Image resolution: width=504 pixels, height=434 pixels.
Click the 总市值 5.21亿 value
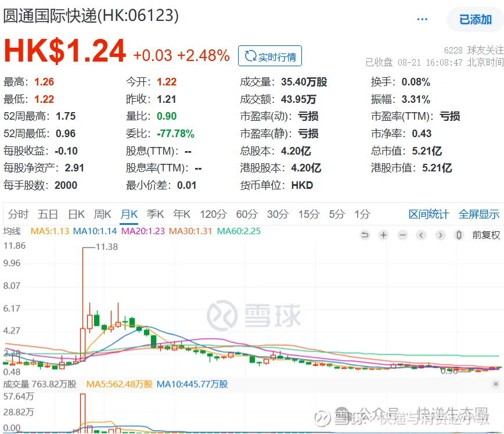(427, 151)
